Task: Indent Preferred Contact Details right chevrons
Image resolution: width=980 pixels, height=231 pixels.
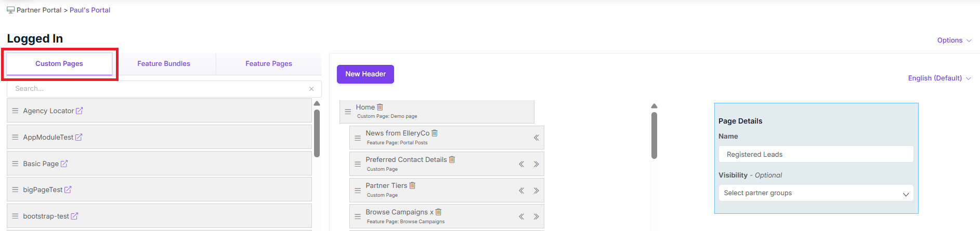Action: [536, 164]
